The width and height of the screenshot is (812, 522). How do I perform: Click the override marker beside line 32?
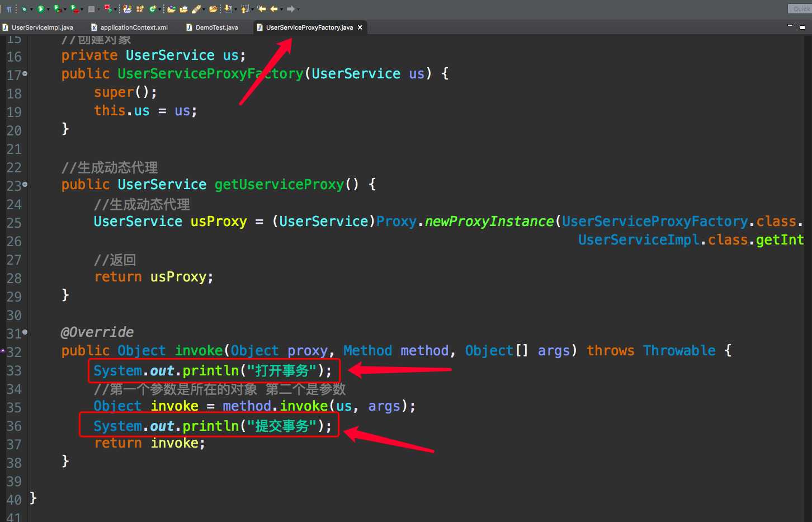click(x=3, y=351)
